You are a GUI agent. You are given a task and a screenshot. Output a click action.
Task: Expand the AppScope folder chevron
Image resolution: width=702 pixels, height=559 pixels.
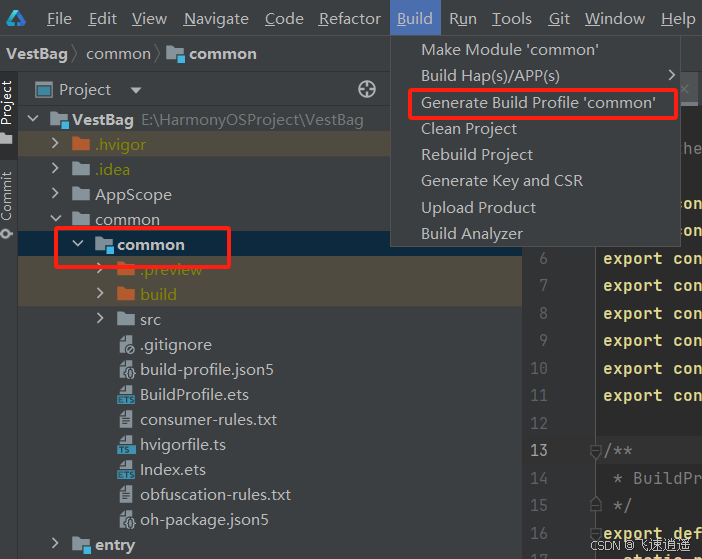(x=55, y=193)
